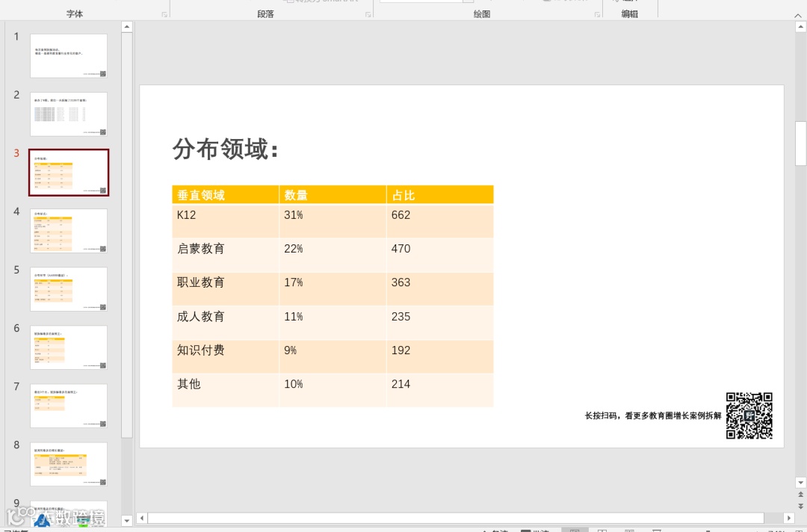Click the 192 table cell
Image resolution: width=807 pixels, height=532 pixels.
pos(440,356)
